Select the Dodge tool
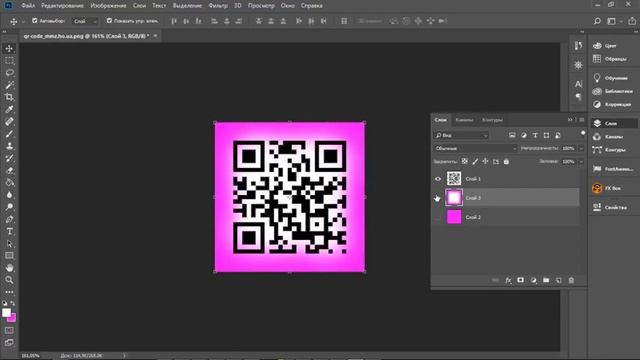The image size is (640, 360). (x=9, y=207)
